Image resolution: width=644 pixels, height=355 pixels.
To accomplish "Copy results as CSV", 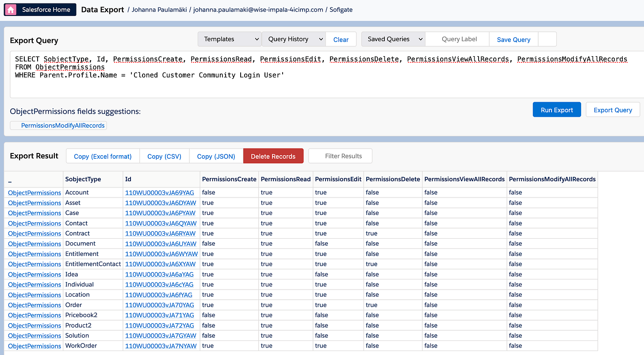I will (165, 156).
